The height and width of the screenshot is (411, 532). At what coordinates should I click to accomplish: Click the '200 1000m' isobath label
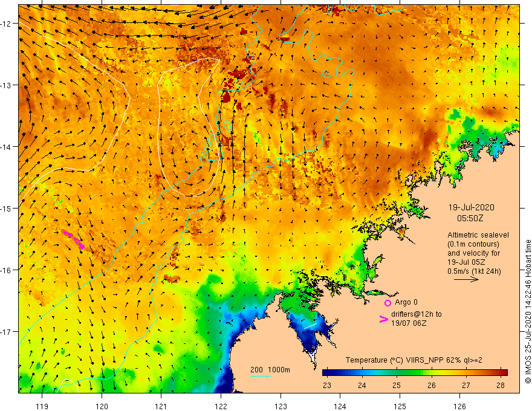coord(270,370)
